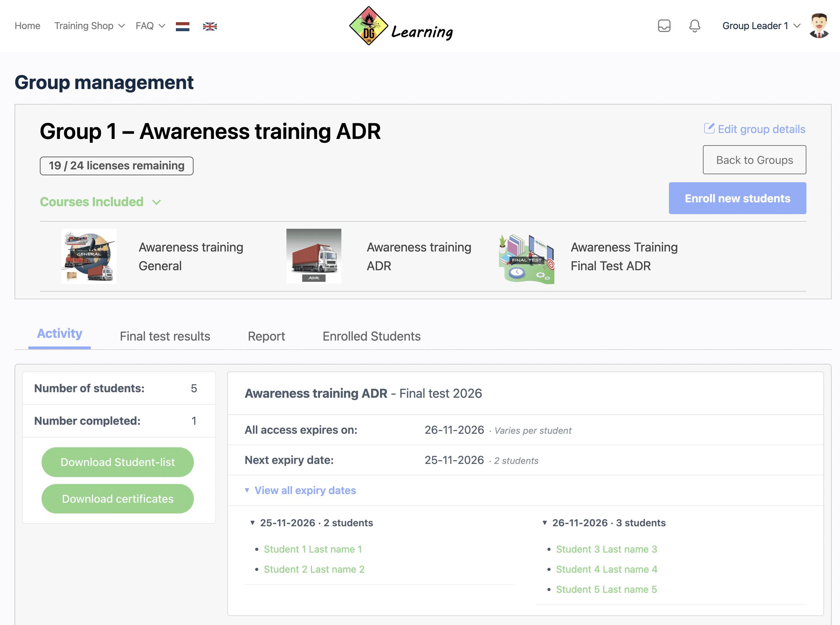The height and width of the screenshot is (625, 840).
Task: Click the DG Learning logo
Action: point(401,26)
